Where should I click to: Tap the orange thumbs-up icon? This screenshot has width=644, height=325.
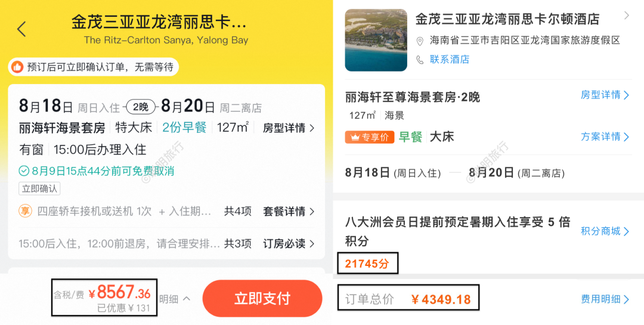pos(17,67)
